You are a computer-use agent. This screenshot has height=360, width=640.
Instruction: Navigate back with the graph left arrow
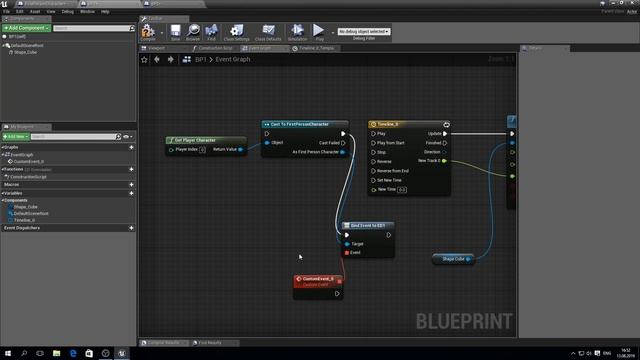click(x=157, y=60)
